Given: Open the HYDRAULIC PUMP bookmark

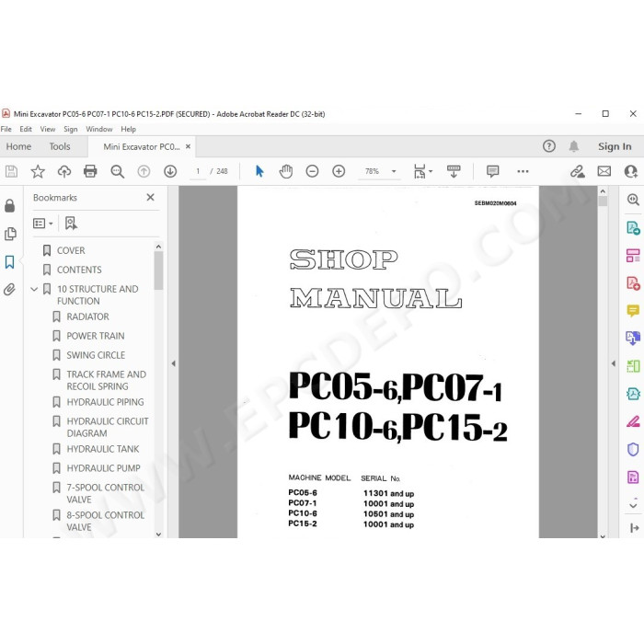Looking at the screenshot, I should (x=103, y=468).
